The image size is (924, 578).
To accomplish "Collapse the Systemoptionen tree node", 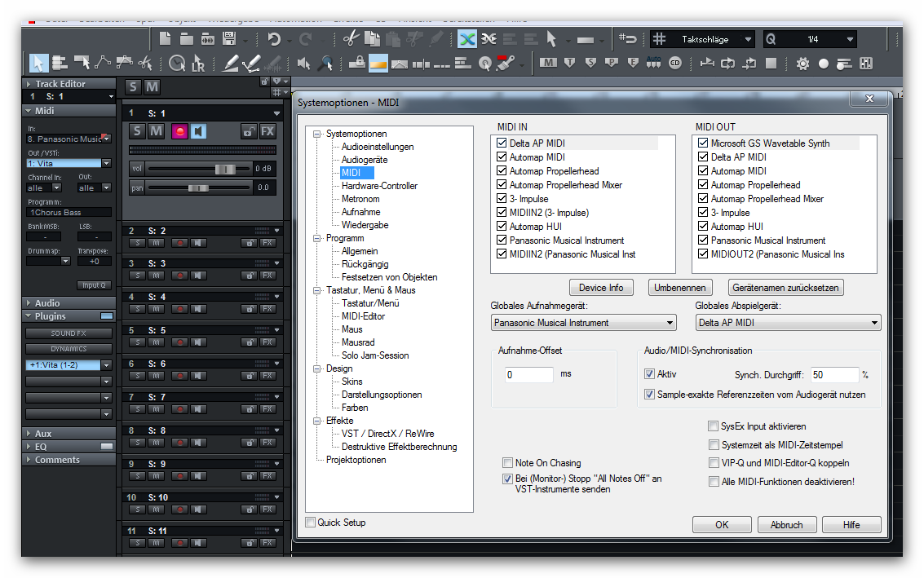I will 317,135.
